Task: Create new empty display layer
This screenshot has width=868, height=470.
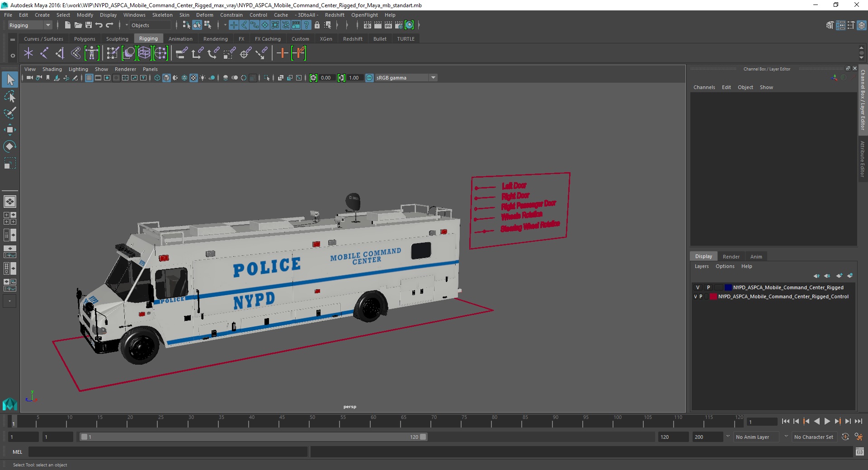Action: pyautogui.click(x=839, y=276)
